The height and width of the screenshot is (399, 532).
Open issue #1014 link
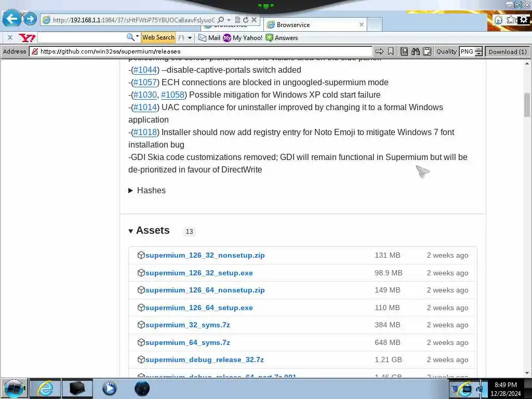(x=145, y=107)
